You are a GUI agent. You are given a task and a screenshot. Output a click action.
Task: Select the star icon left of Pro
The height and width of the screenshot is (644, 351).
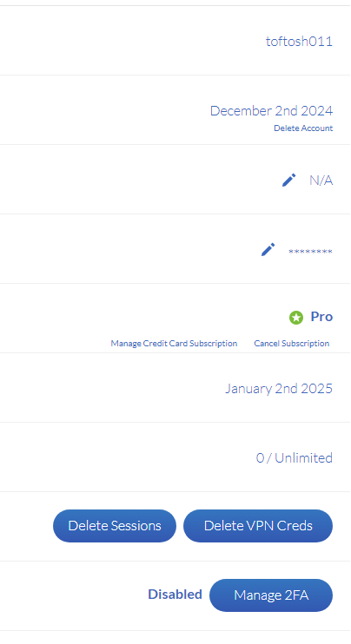coord(296,318)
